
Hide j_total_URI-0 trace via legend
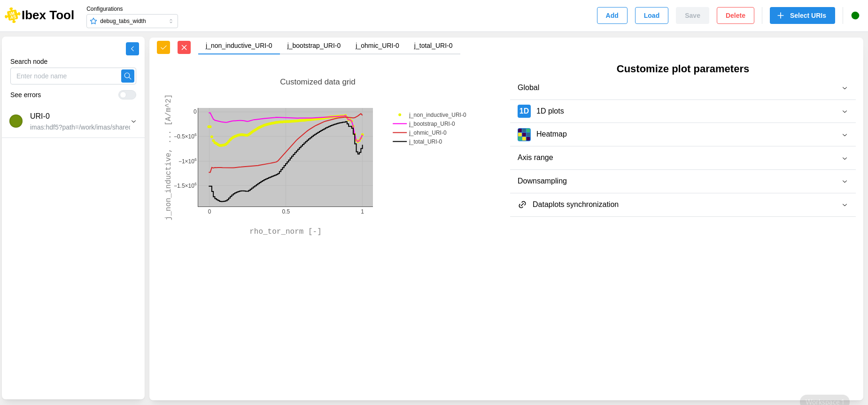(425, 142)
